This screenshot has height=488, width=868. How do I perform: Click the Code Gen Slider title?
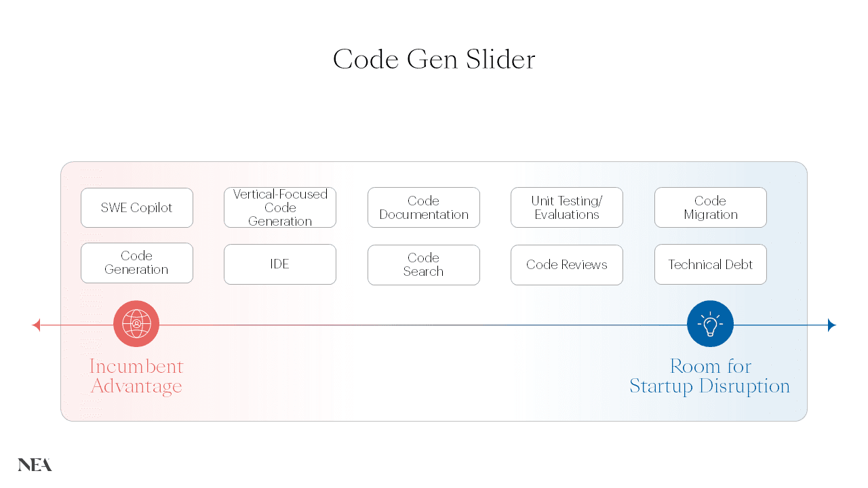pos(434,60)
